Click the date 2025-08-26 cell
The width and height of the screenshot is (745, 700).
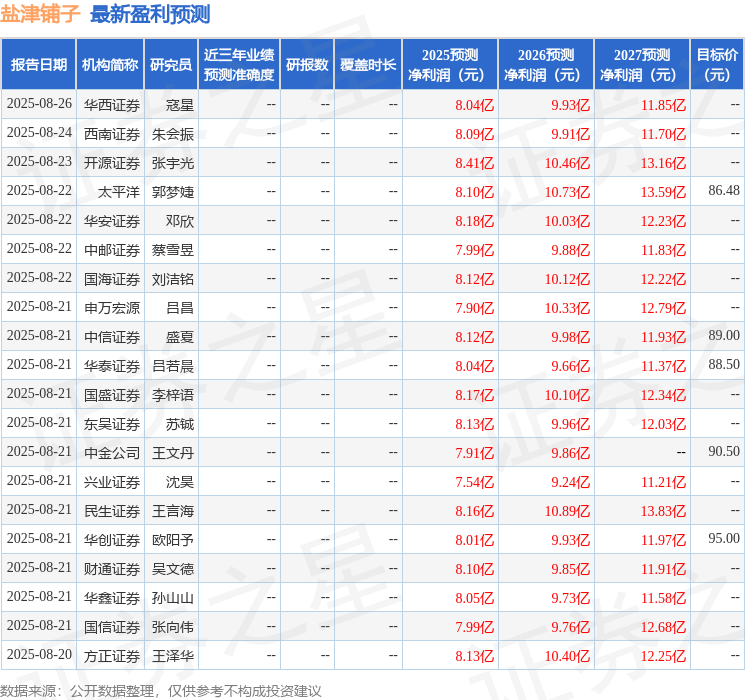click(x=39, y=104)
